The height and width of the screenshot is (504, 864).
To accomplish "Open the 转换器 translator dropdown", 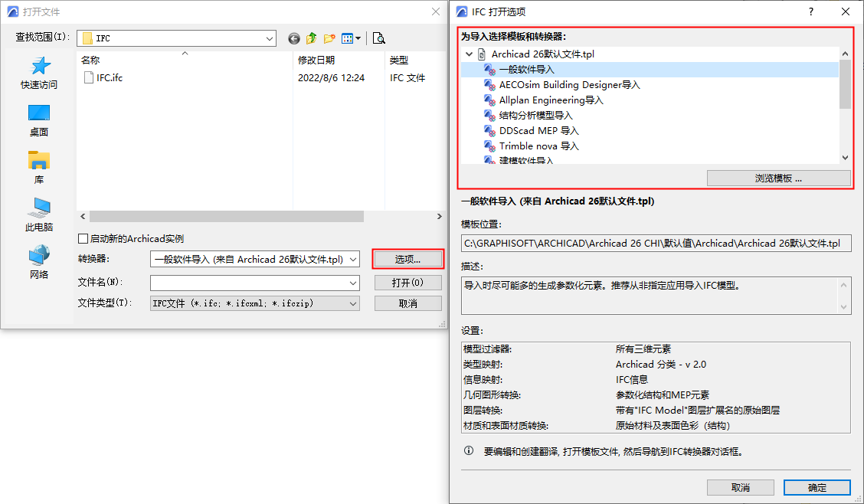I will pos(353,260).
